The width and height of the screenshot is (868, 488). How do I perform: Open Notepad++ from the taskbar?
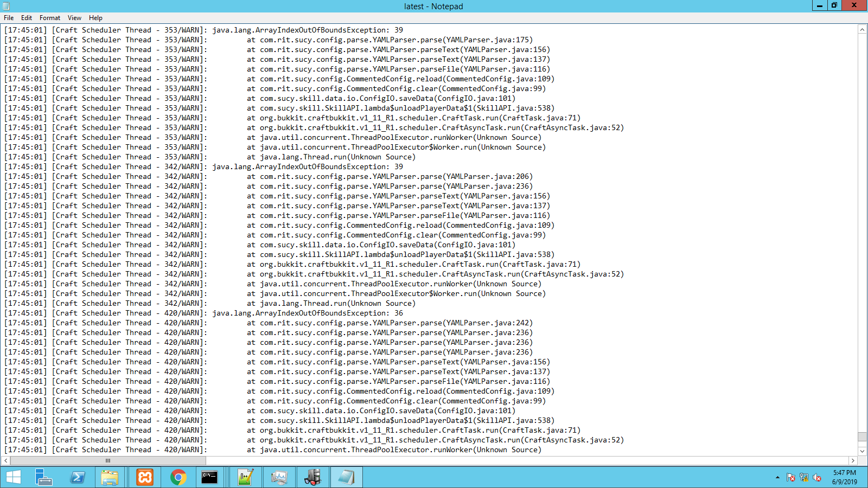pyautogui.click(x=246, y=477)
